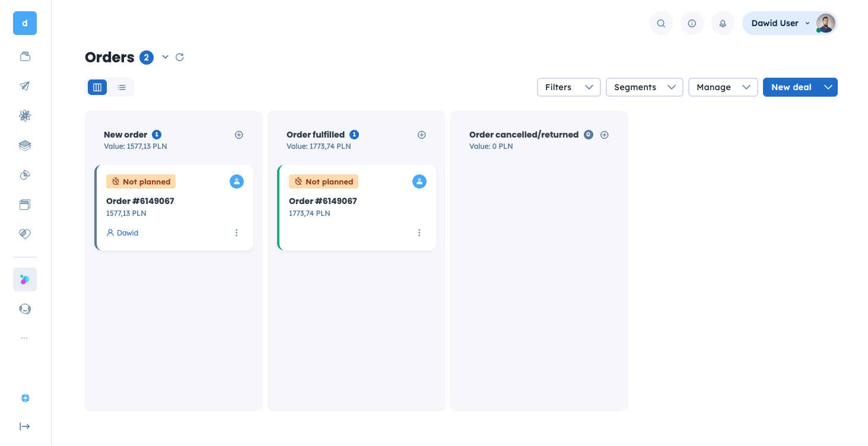
Task: Open the Filters dropdown
Action: pyautogui.click(x=568, y=87)
